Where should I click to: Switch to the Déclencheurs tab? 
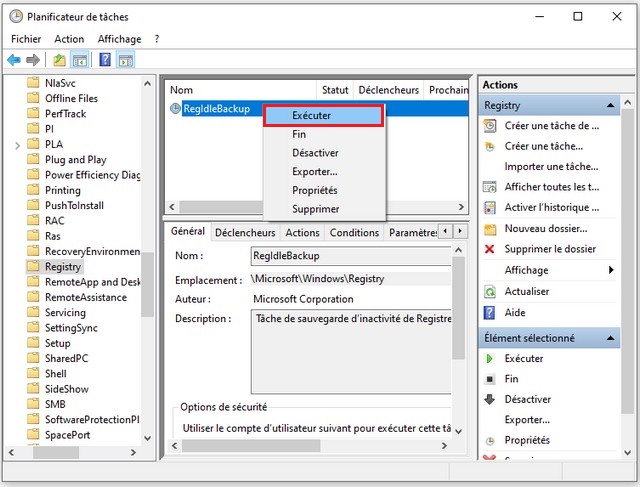coord(245,233)
